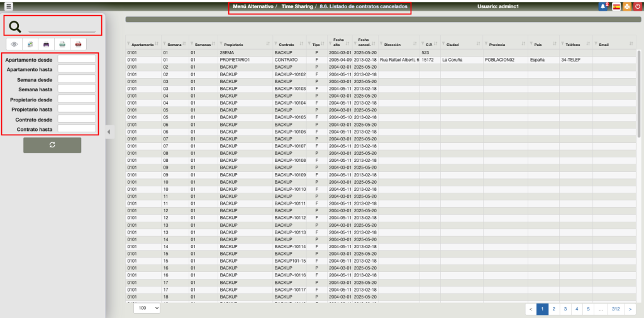644x318 pixels.
Task: Open filter on the Apartamento column header
Action: (x=129, y=43)
